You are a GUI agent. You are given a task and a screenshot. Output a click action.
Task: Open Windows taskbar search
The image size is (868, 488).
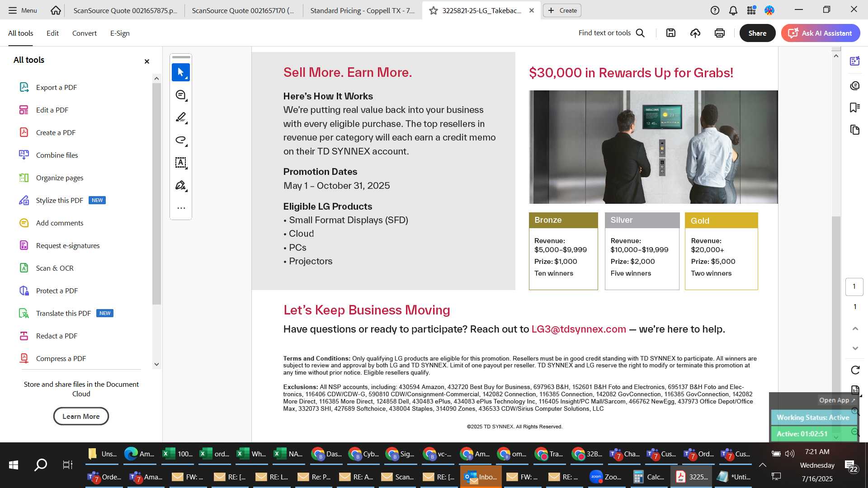pos(41,465)
